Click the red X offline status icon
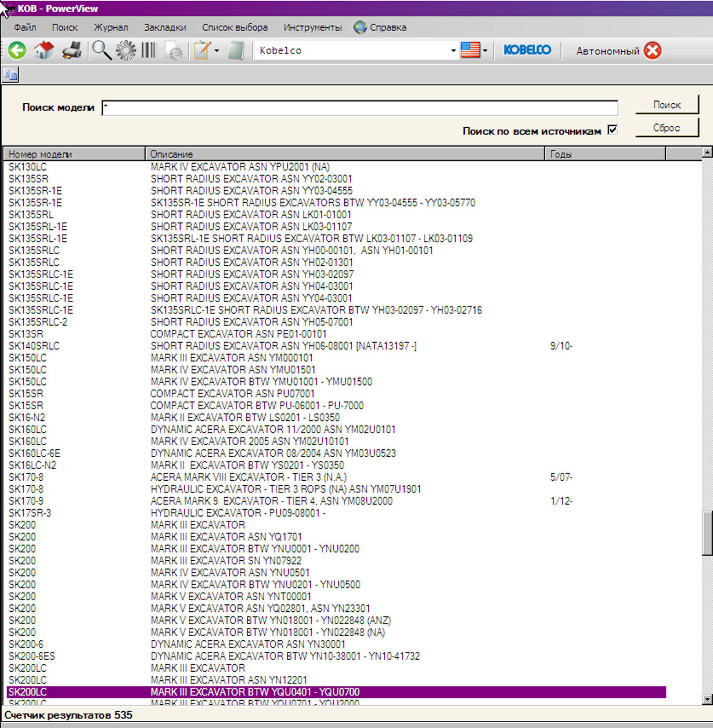The height and width of the screenshot is (728, 713). pyautogui.click(x=652, y=51)
